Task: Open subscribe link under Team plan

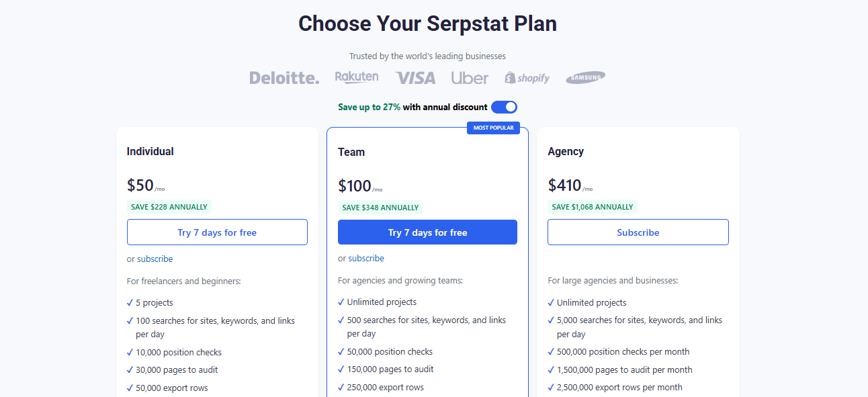Action: 366,259
